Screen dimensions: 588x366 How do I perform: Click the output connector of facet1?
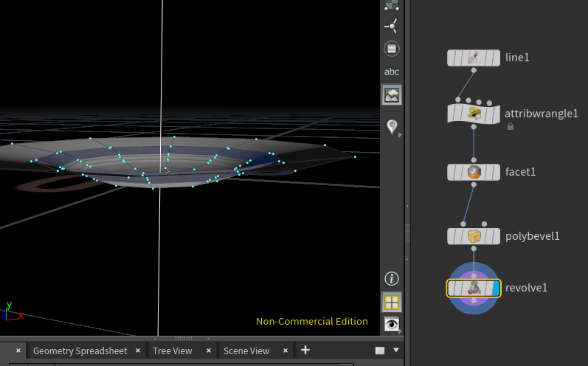(474, 184)
